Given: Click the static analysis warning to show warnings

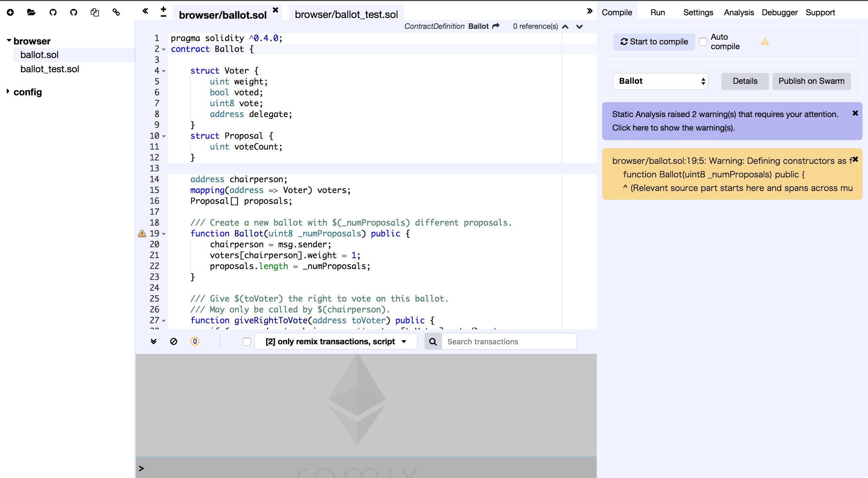Looking at the screenshot, I should click(726, 121).
